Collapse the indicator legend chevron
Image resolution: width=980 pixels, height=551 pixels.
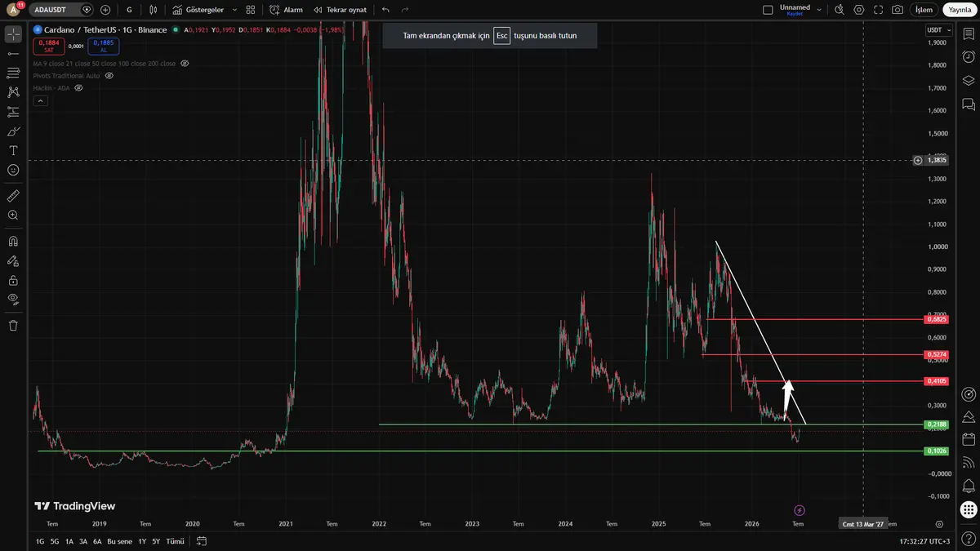coord(40,100)
